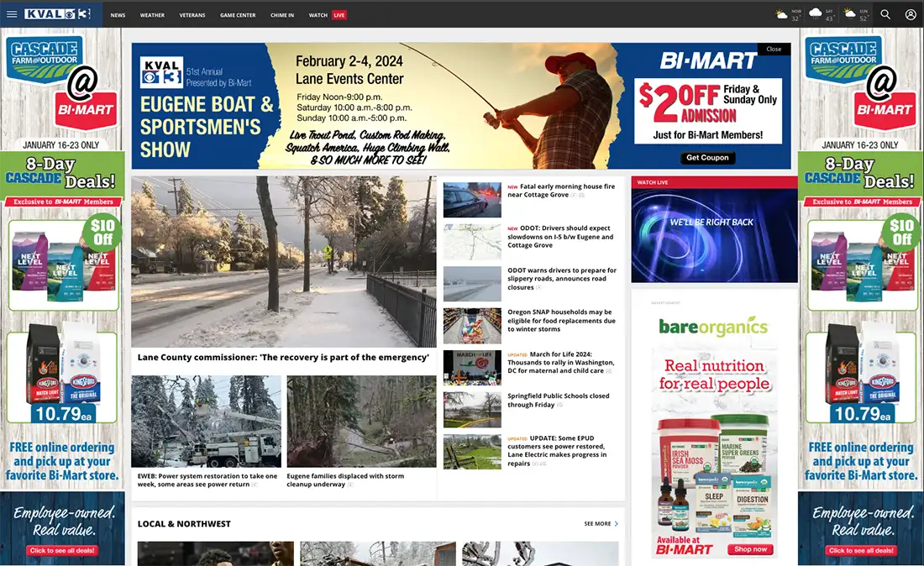
Task: Click left Cascade Farm and Outdoor logo
Action: (45, 59)
